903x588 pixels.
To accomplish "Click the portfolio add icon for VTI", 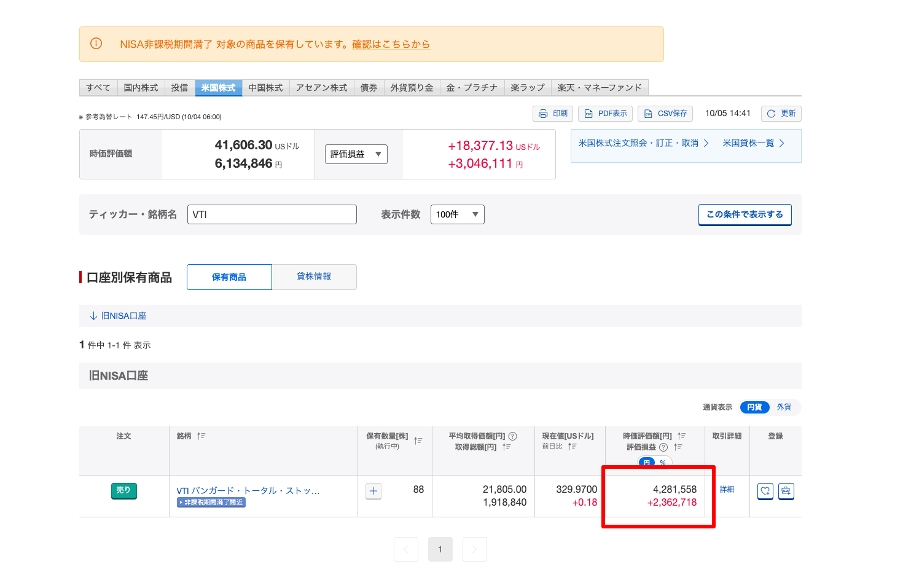I will (786, 491).
